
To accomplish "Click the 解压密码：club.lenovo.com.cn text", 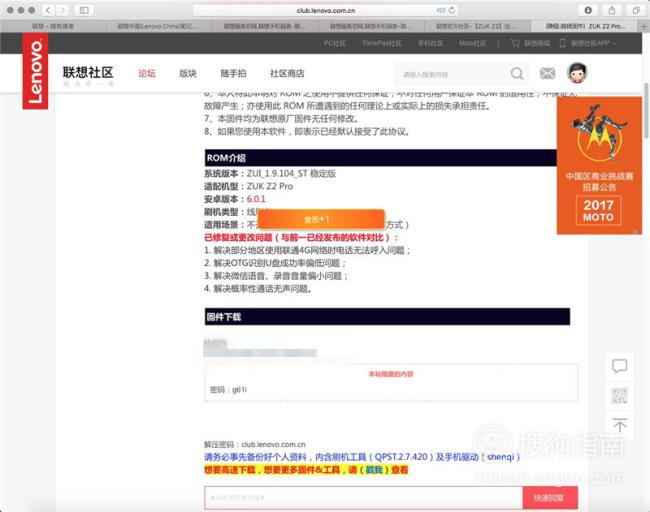I will (x=255, y=444).
